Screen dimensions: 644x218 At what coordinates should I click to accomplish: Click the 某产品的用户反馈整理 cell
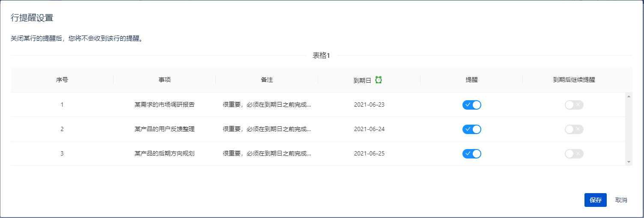(164, 129)
